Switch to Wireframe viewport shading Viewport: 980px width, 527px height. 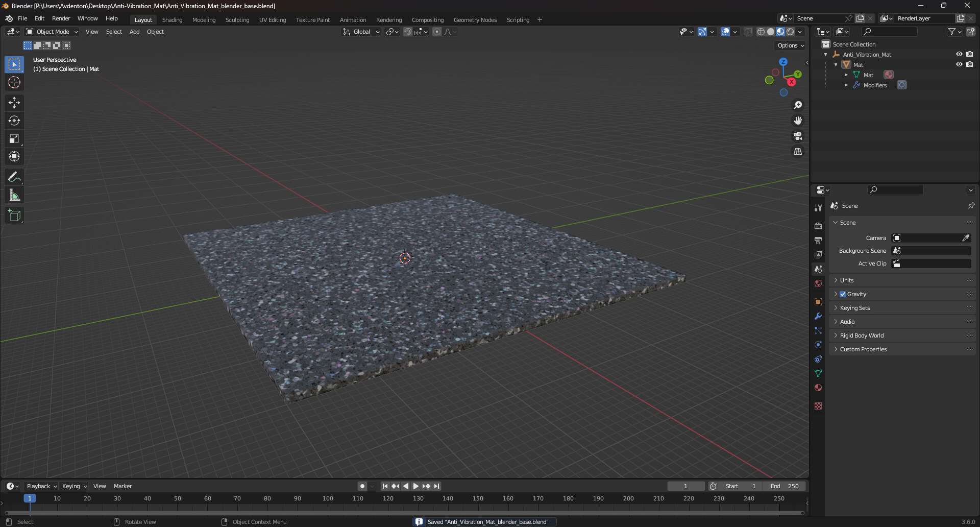[x=761, y=32]
